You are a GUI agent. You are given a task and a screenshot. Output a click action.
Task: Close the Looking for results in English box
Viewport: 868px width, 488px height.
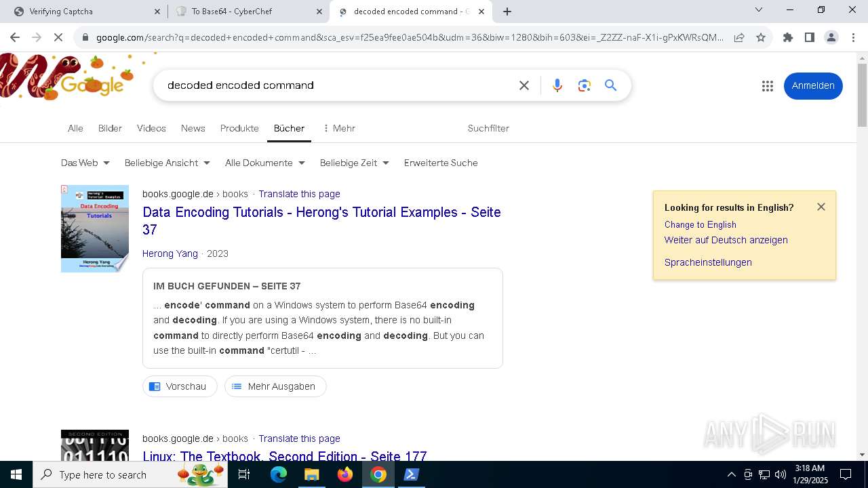(821, 207)
